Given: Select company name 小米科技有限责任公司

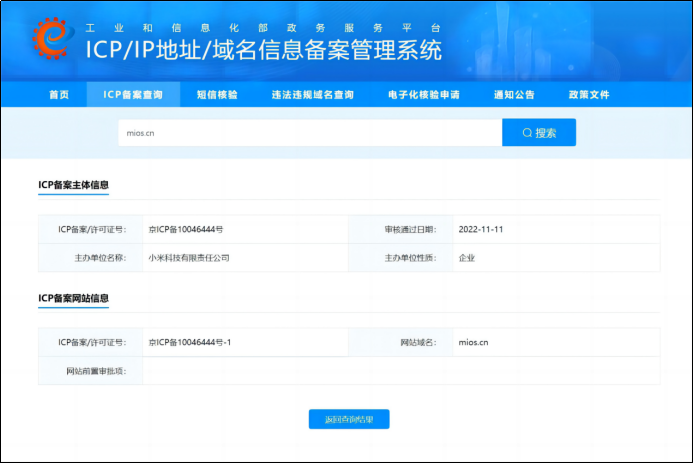Looking at the screenshot, I should (x=189, y=257).
